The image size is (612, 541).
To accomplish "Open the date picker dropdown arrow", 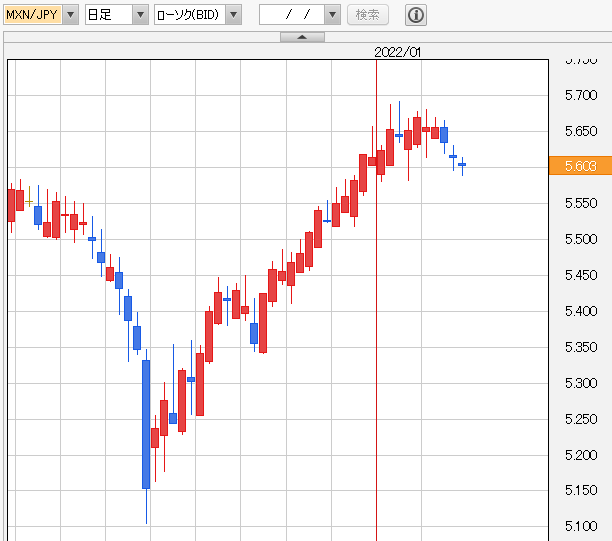I will (x=333, y=15).
